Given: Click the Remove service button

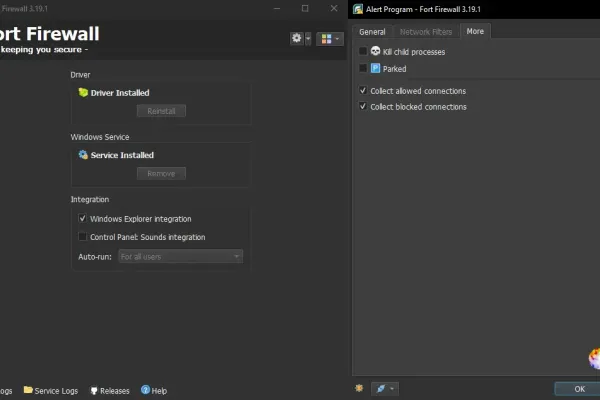Looking at the screenshot, I should click(161, 173).
